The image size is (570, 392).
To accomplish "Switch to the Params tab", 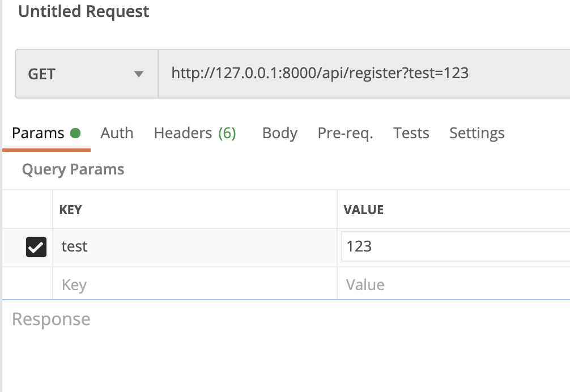I will pos(38,133).
